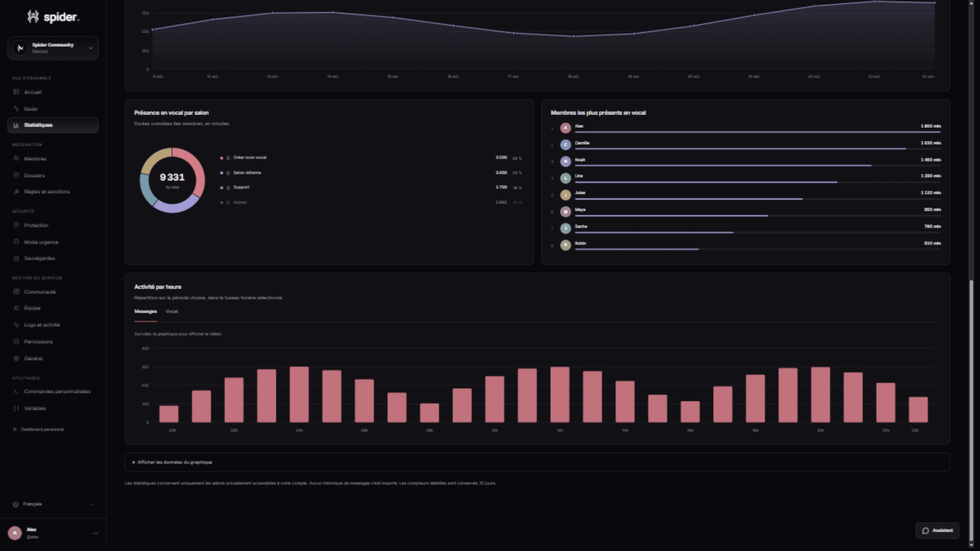Click the Dossiers sidebar icon

tap(16, 175)
